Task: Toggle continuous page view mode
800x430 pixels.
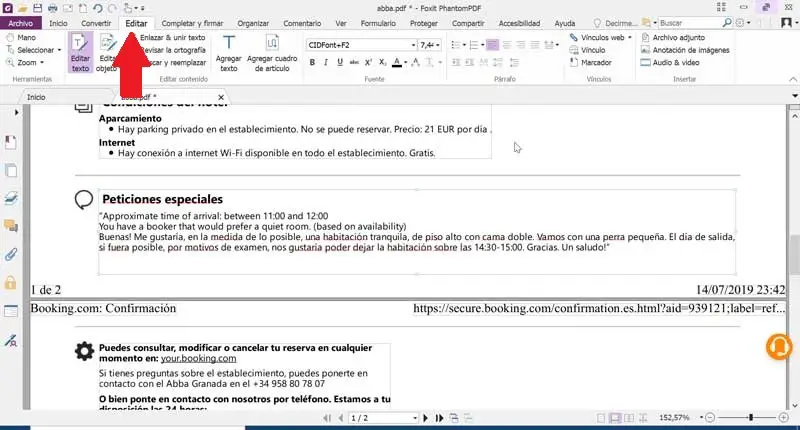Action: [615, 418]
